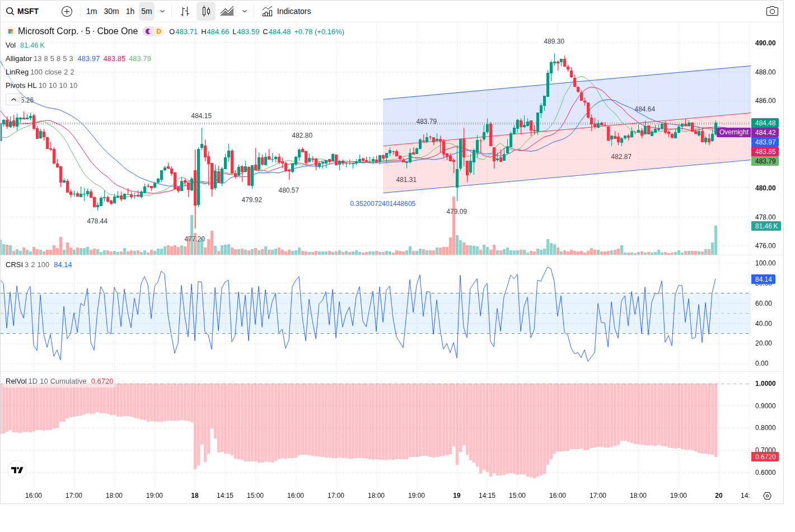
Task: Click the 484.48 last price label
Action: pyautogui.click(x=765, y=123)
